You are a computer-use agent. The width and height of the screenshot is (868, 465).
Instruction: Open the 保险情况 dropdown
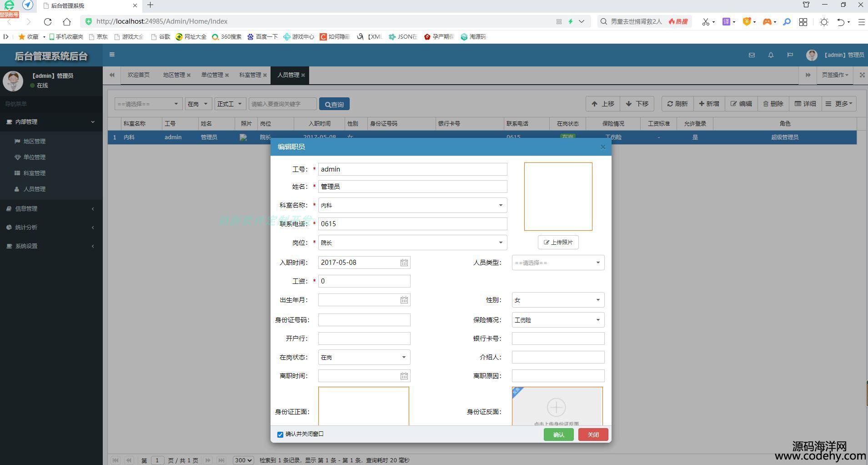pos(597,320)
